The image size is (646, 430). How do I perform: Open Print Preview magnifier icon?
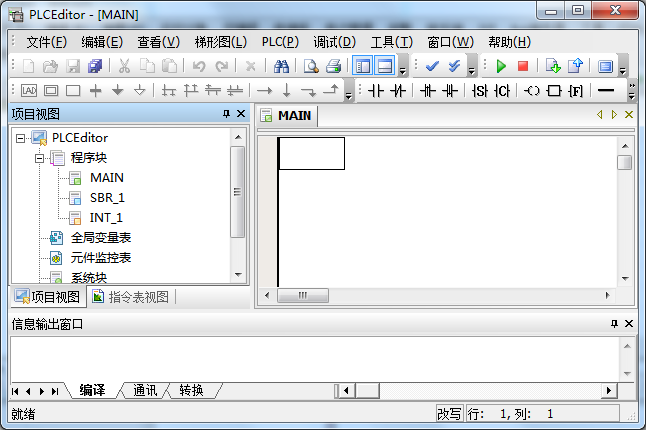pos(311,66)
